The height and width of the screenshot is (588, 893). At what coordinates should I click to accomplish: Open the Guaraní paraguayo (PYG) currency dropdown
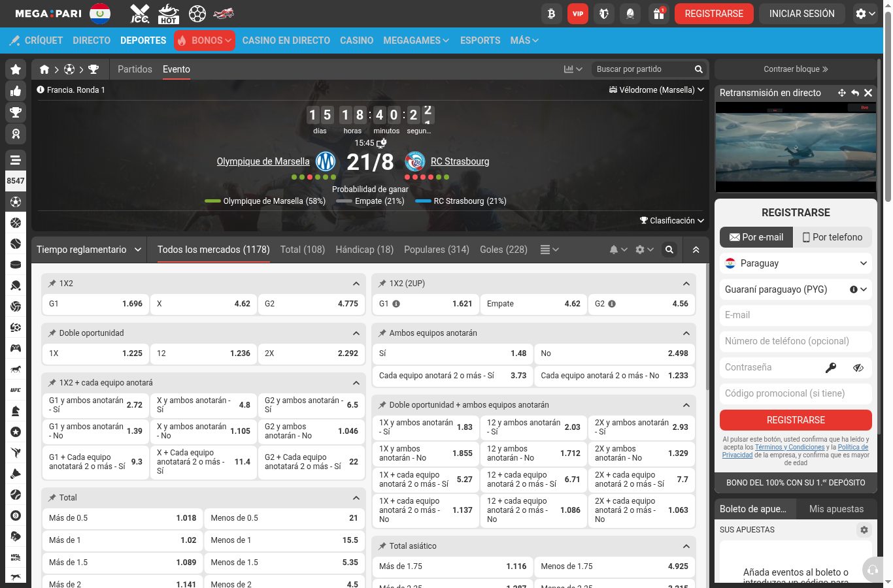pyautogui.click(x=796, y=289)
